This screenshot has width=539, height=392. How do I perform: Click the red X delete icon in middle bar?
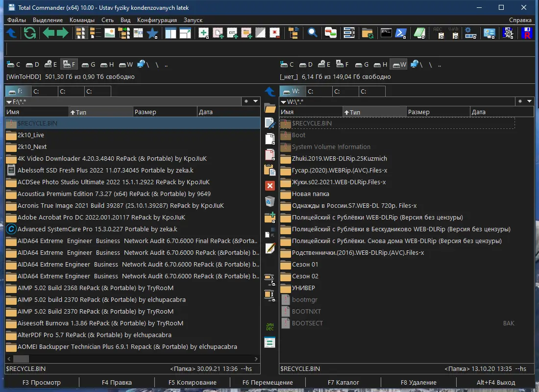pyautogui.click(x=269, y=186)
